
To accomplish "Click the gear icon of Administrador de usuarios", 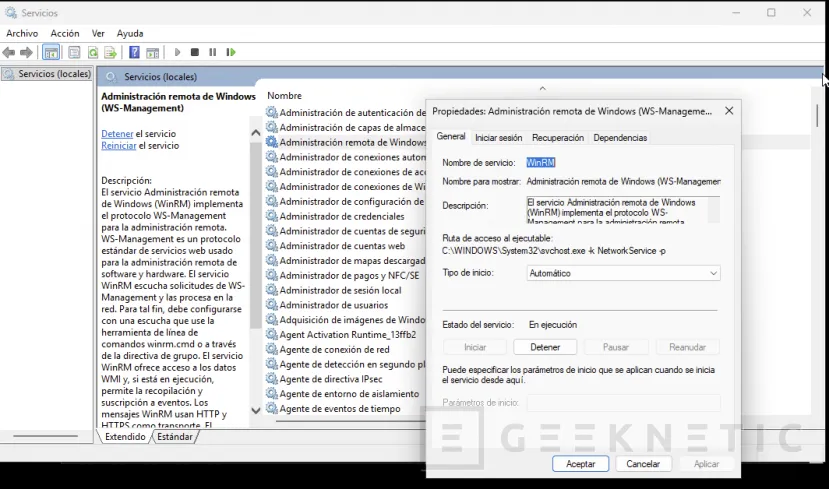I will pyautogui.click(x=272, y=305).
